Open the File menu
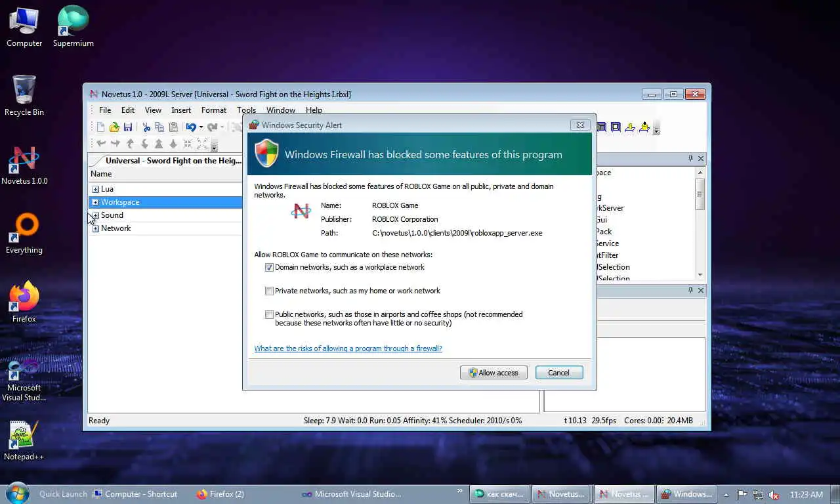This screenshot has width=840, height=504. (x=105, y=110)
